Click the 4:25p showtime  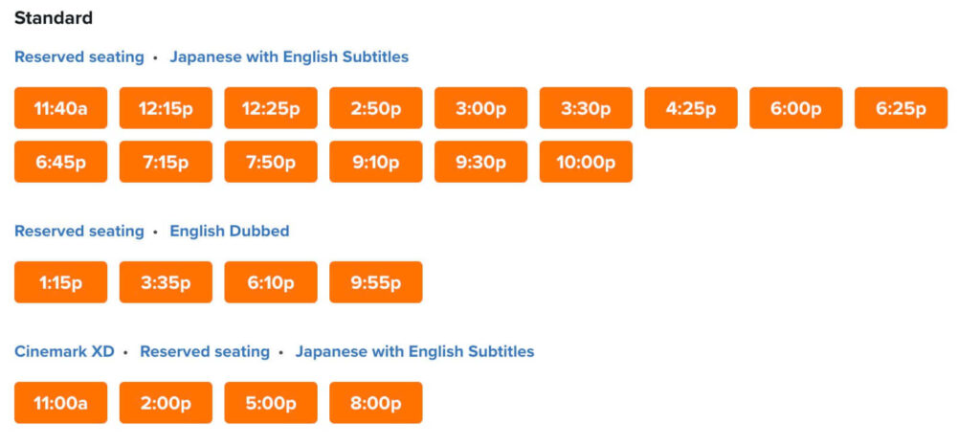tap(691, 108)
